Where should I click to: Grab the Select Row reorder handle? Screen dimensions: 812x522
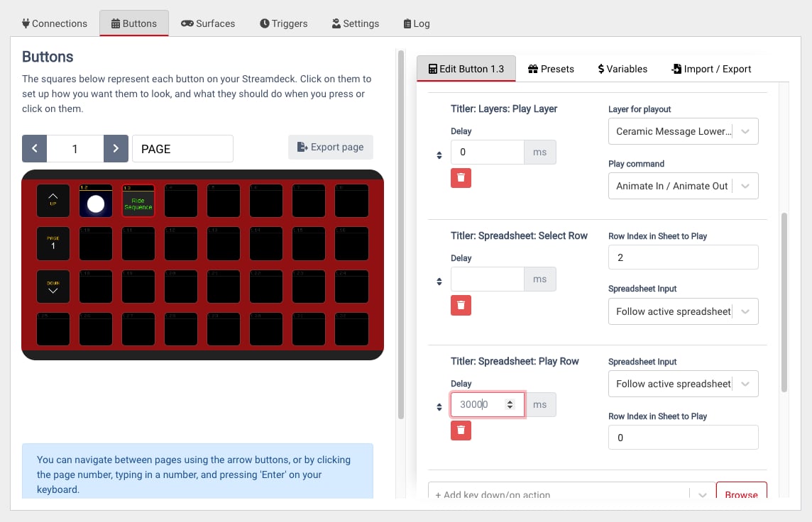click(439, 282)
